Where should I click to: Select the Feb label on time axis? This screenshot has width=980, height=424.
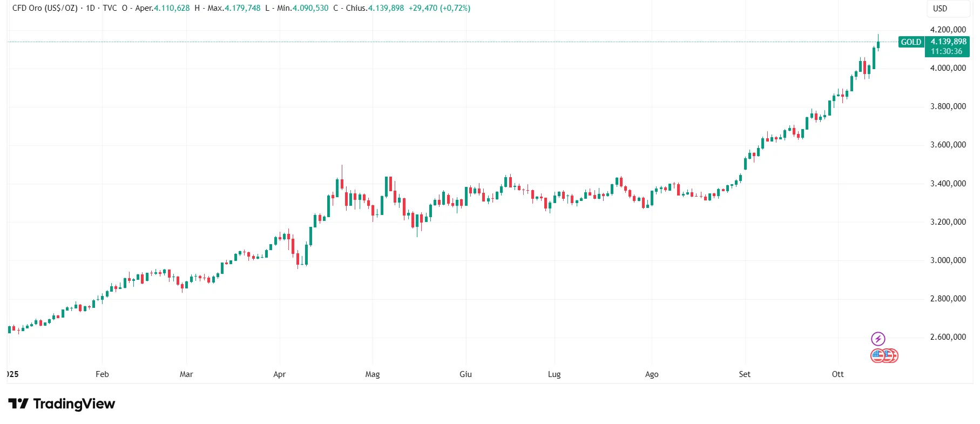102,374
